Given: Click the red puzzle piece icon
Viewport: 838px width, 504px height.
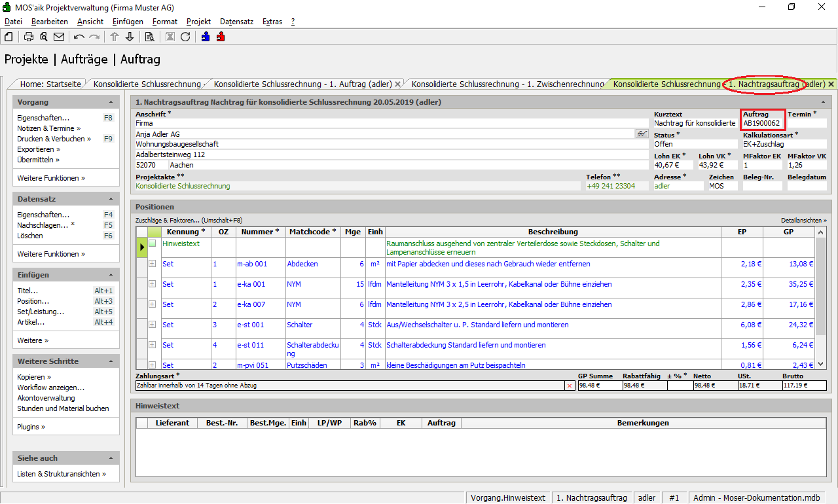Looking at the screenshot, I should coord(221,37).
